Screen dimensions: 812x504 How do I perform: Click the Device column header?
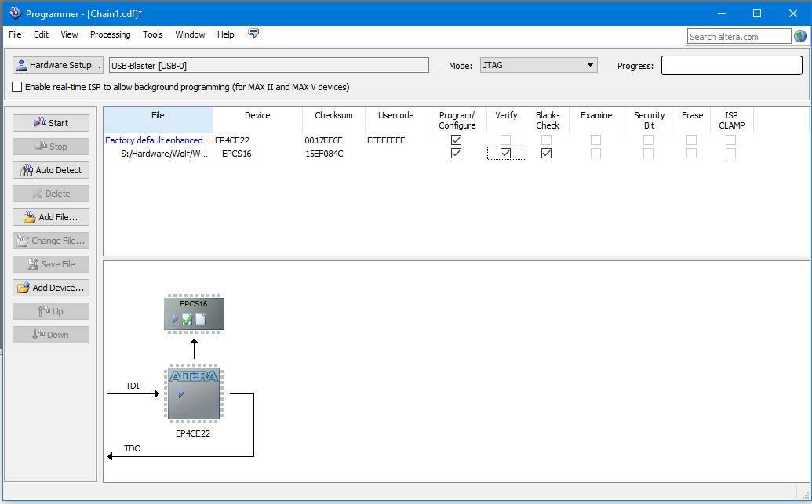coord(257,120)
